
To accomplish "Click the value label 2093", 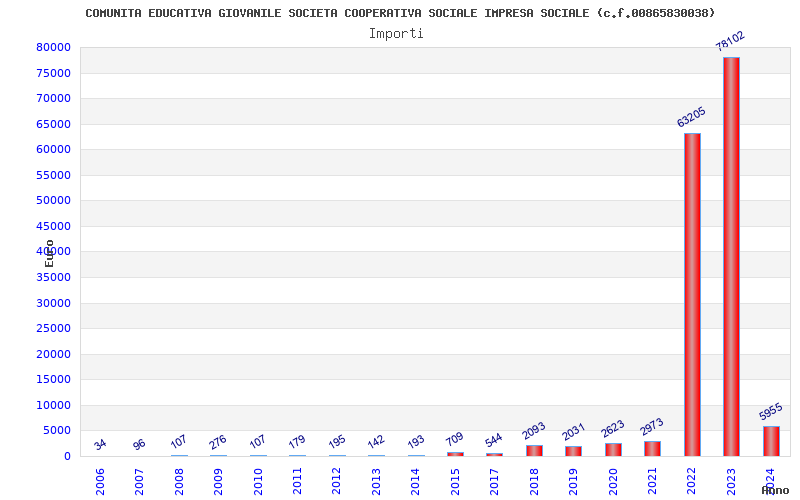I will point(534,431).
